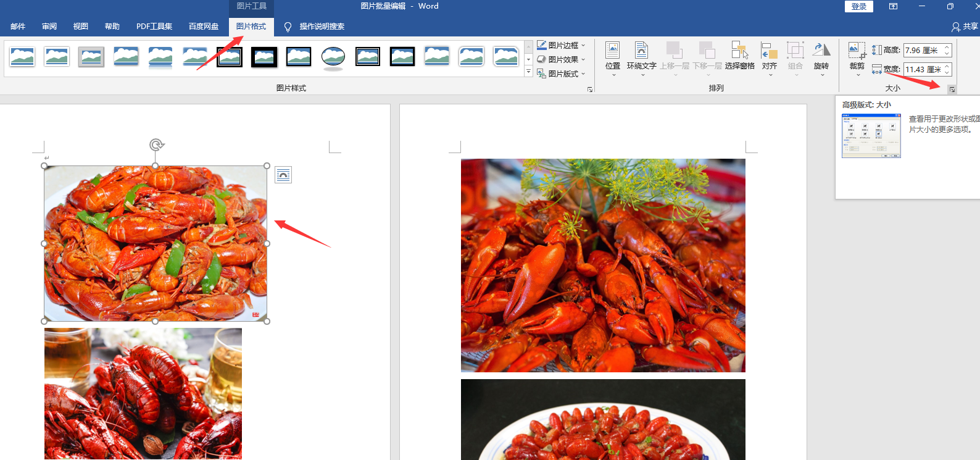Screen dimensions: 980x460
Task: Select the crayfish with beer glasses picture
Action: point(143,394)
